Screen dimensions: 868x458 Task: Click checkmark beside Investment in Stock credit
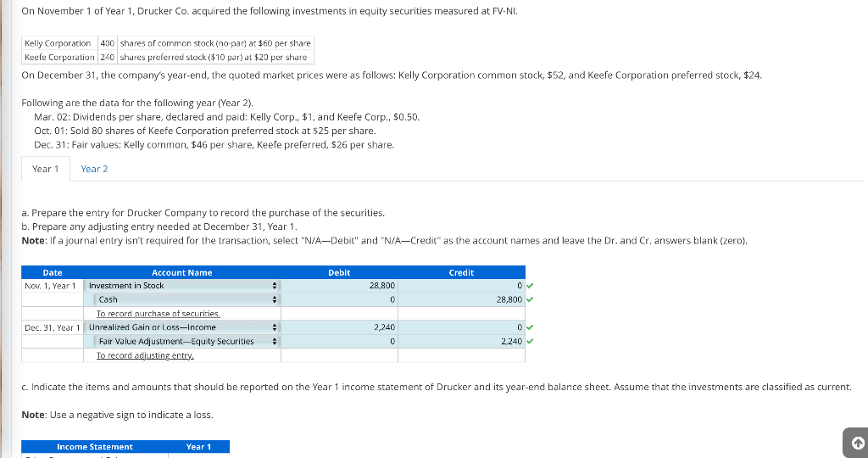pos(530,286)
